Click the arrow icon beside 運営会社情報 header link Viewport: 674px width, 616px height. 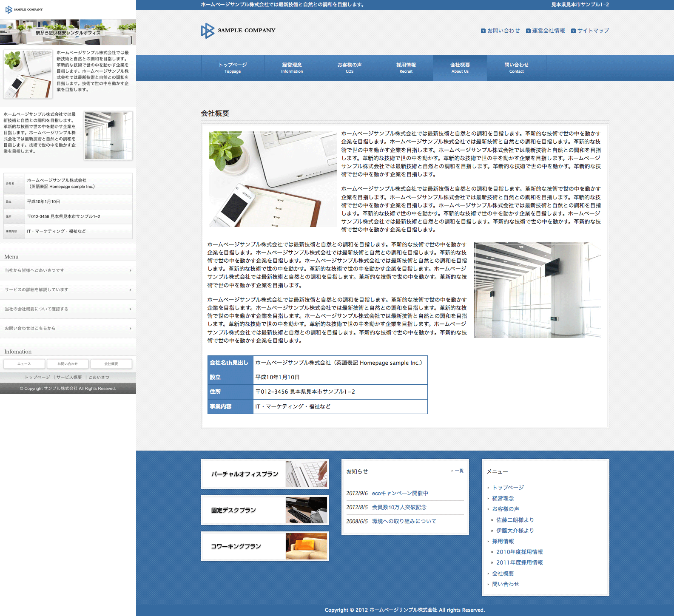[528, 31]
